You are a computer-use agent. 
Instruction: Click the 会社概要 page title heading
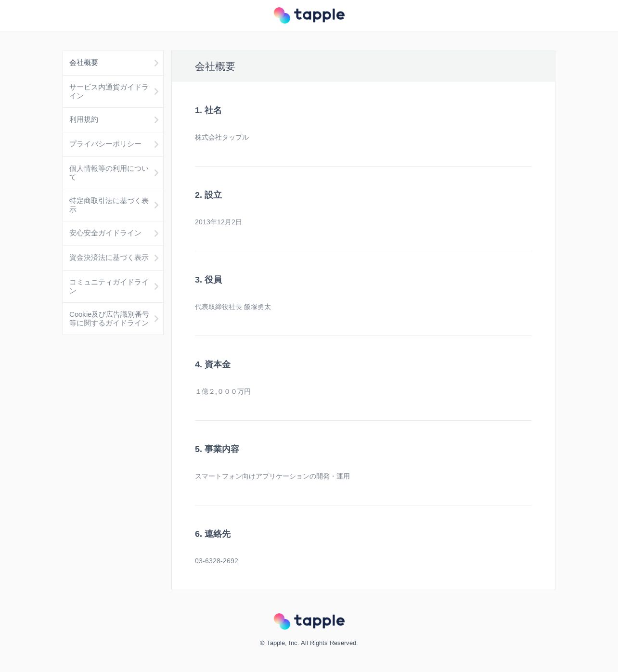(x=215, y=66)
